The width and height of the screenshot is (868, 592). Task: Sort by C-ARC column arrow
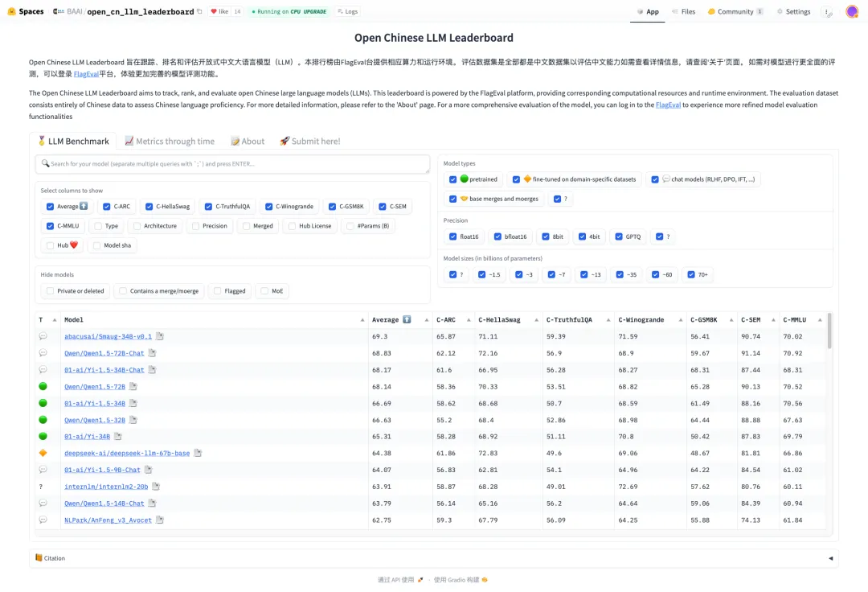click(x=469, y=320)
